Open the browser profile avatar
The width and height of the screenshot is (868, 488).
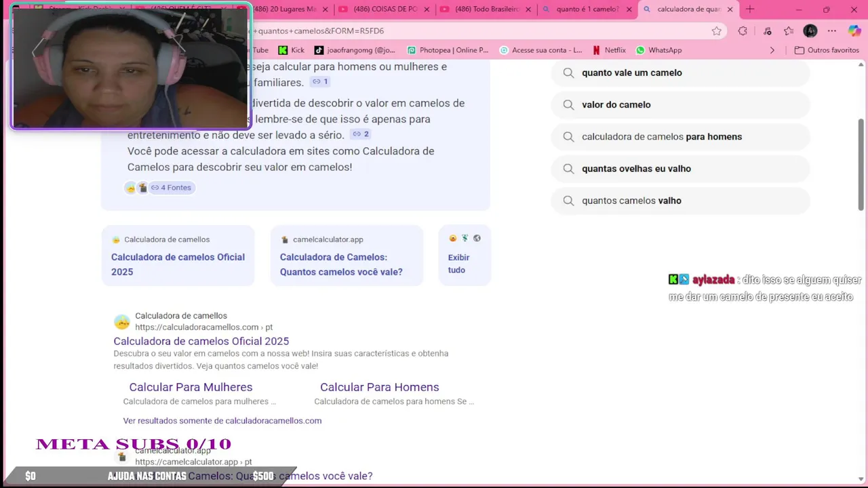[810, 30]
